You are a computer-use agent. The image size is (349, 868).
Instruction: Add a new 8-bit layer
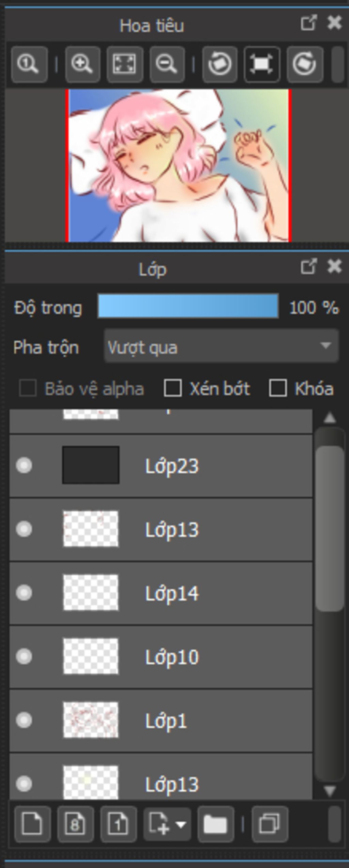75,824
